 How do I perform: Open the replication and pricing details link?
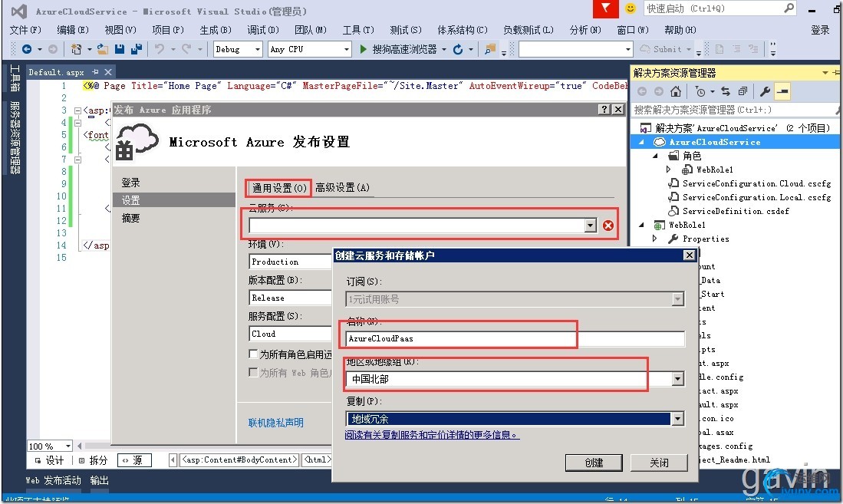(x=433, y=435)
